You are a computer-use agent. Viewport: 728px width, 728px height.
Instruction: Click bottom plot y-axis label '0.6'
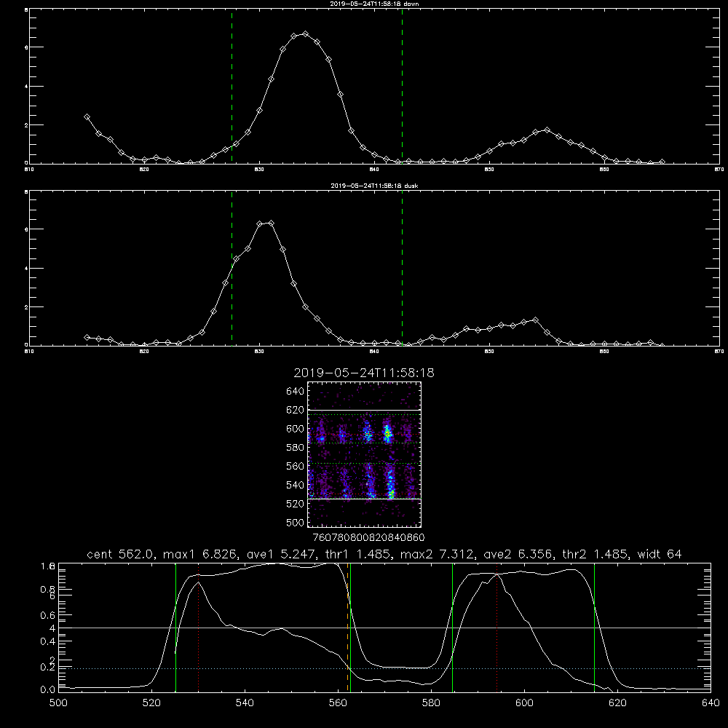point(48,615)
